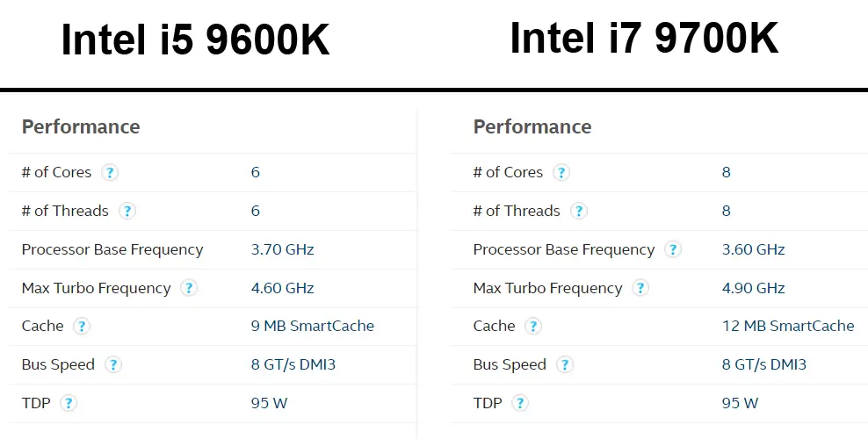
Task: Click help icon beside i5 Max Turbo Frequency
Action: click(x=189, y=288)
